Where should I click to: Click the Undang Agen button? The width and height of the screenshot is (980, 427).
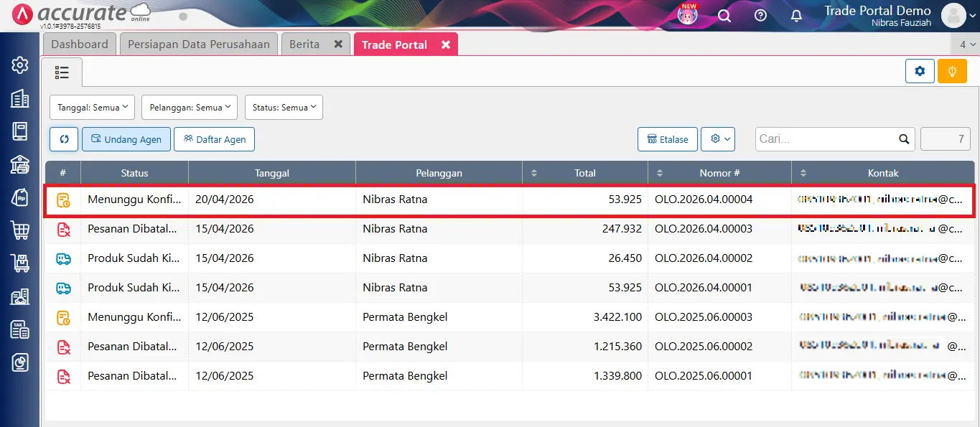click(x=126, y=139)
